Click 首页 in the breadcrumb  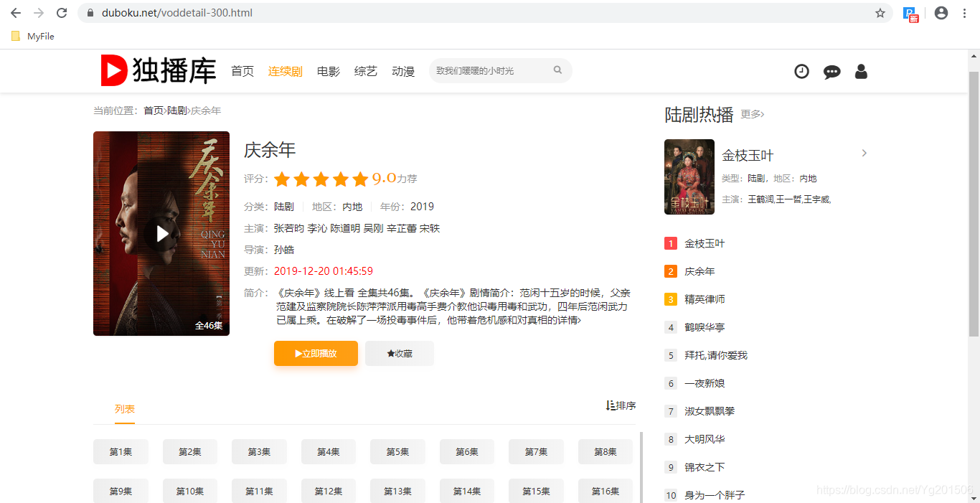coord(154,111)
